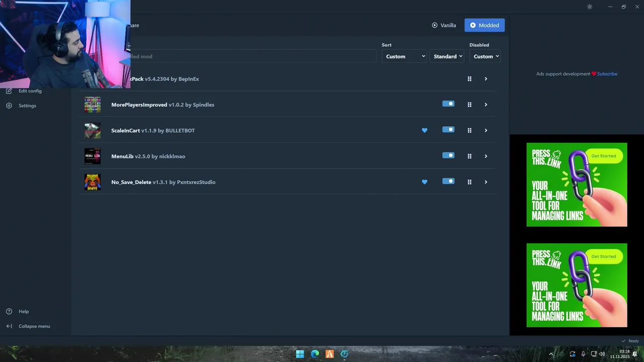The height and width of the screenshot is (362, 644).
Task: Expand the No_Save_Delete row chevron
Action: (486, 182)
